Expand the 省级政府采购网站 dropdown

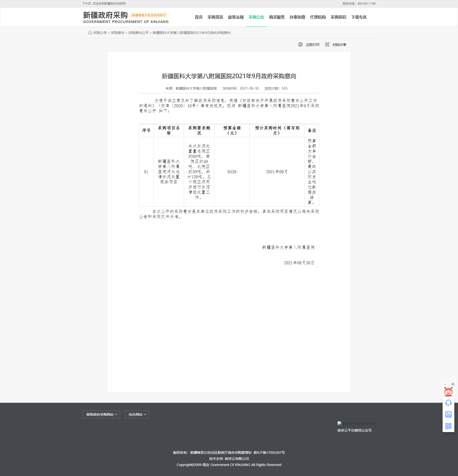(101, 414)
